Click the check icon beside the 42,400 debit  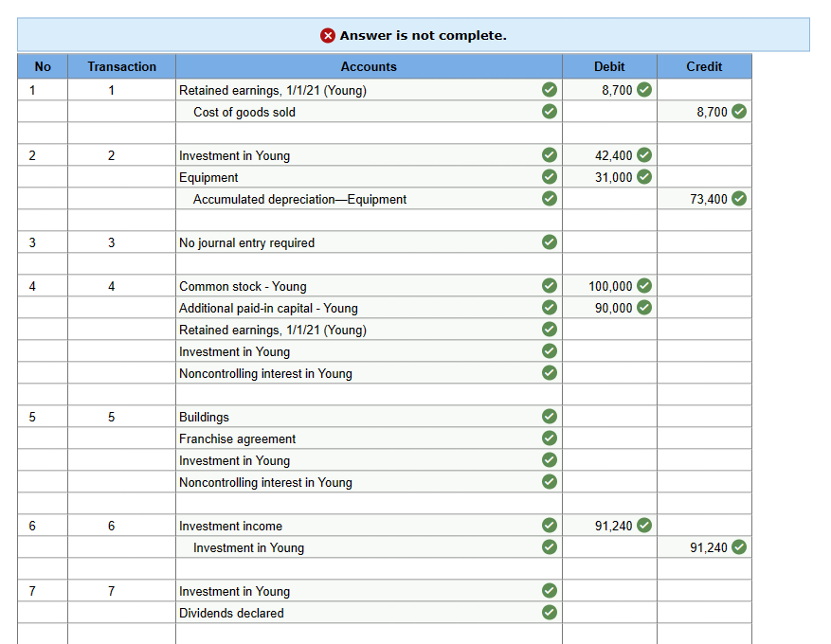644,154
